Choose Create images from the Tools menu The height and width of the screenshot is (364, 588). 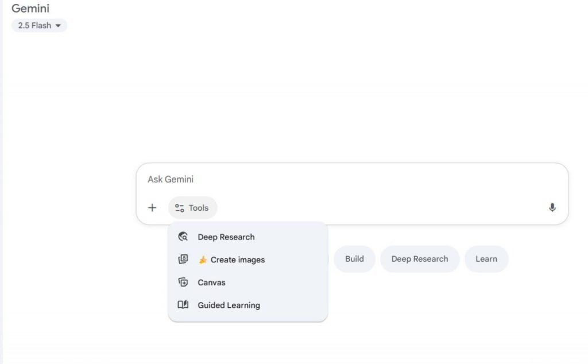[x=238, y=260]
